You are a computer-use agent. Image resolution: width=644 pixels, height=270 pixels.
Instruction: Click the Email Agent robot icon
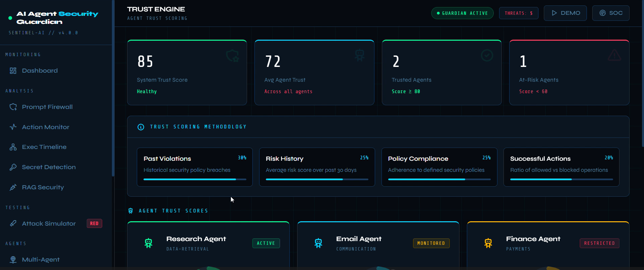318,243
